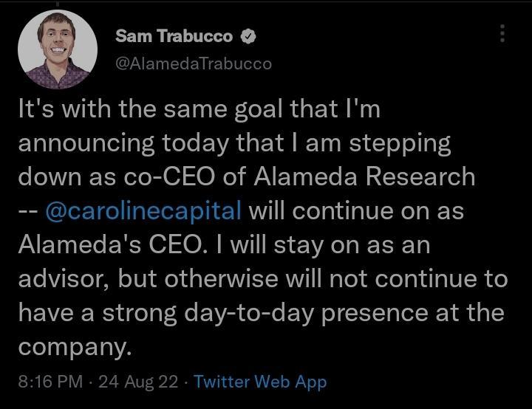Click the Twitter Web App source link

(x=260, y=382)
